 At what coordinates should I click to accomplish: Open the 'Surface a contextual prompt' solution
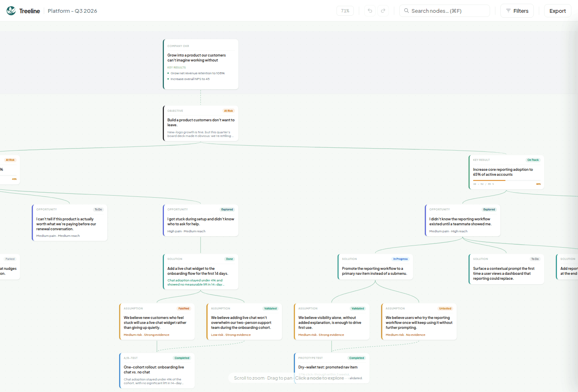(507, 269)
